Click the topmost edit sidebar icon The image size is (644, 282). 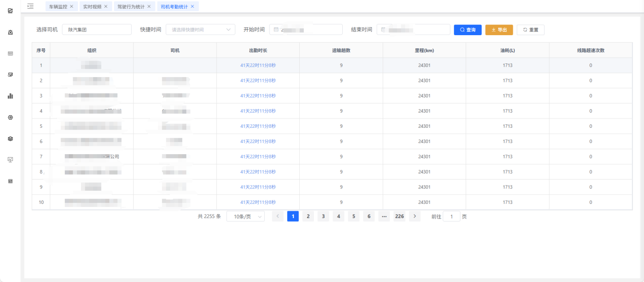click(10, 11)
